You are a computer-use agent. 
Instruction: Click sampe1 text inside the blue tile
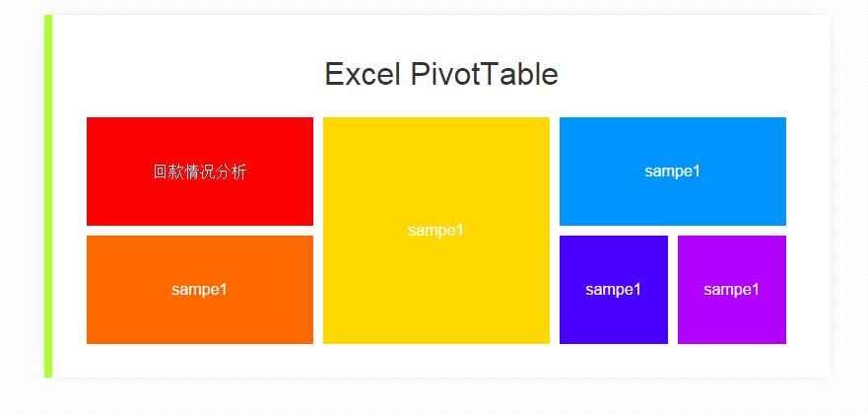(673, 172)
